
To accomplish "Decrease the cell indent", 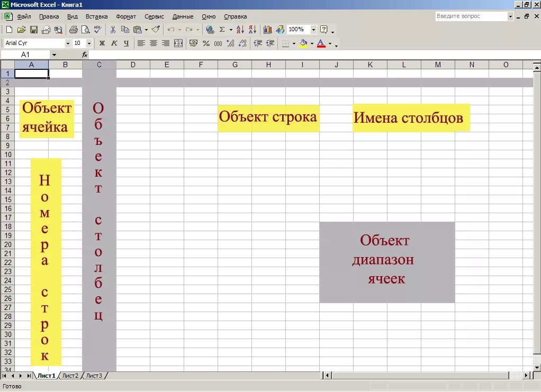I will (x=258, y=43).
